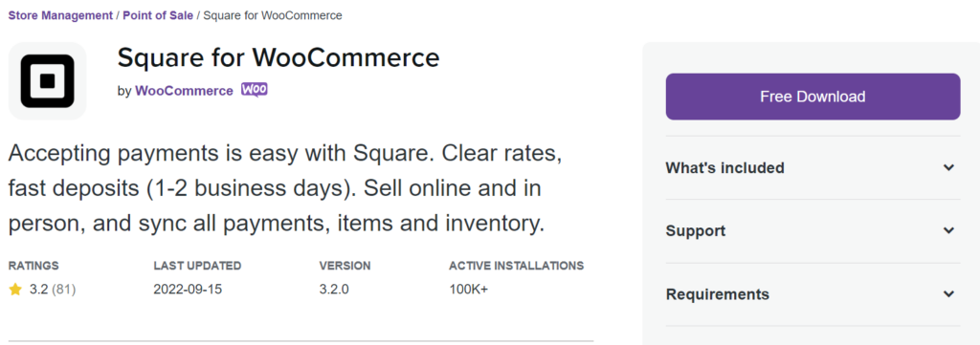
Task: Click the 100K+ active installations value
Action: (x=468, y=290)
